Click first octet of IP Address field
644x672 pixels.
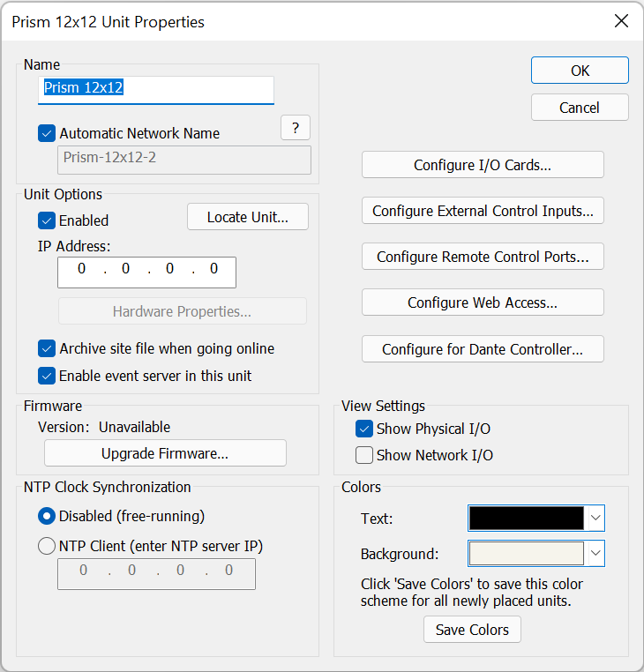81,269
